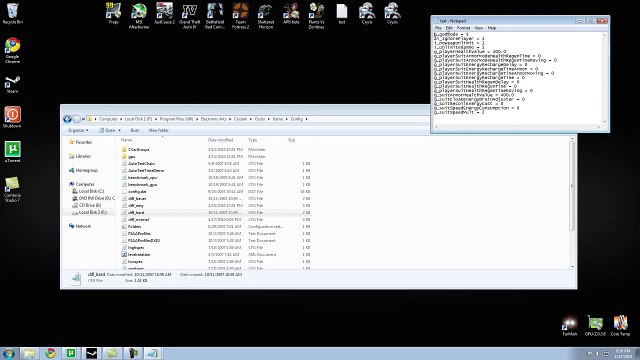Open uTorrent from the taskbar
This screenshot has height=360, width=640.
(x=71, y=353)
